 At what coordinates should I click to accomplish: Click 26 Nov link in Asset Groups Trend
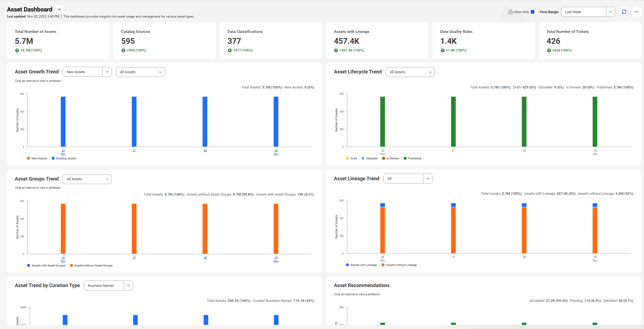(x=63, y=259)
